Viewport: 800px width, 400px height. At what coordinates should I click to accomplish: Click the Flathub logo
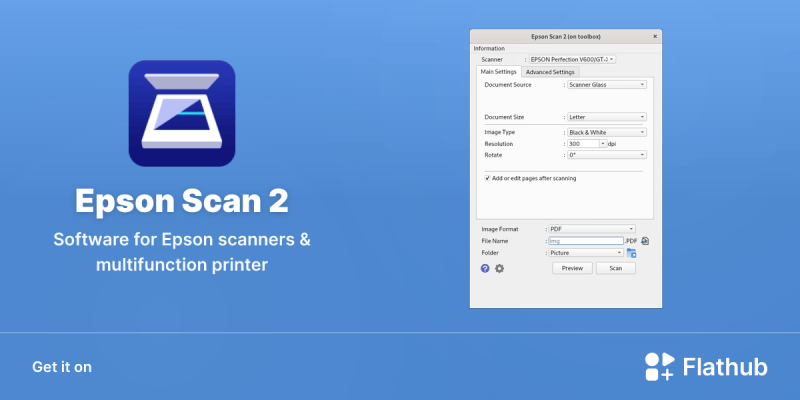[706, 367]
